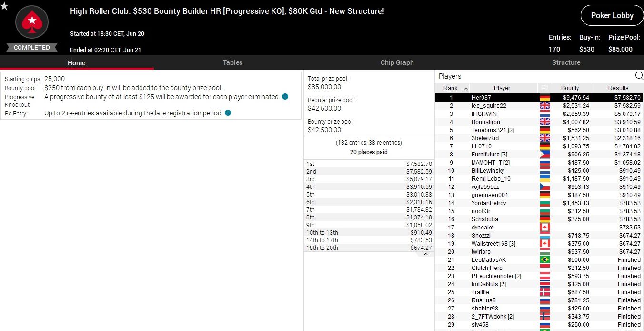Go to the Structure tab
Image resolution: width=644 pixels, height=331 pixels.
point(566,62)
